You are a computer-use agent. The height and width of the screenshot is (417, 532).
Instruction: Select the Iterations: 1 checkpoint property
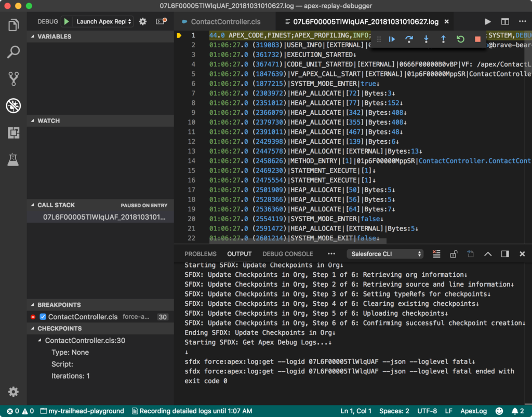[71, 376]
